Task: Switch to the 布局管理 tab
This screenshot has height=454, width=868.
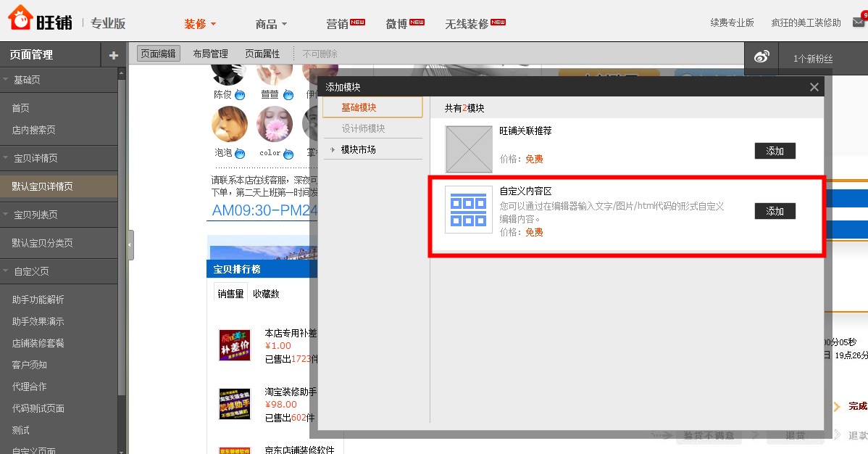Action: tap(209, 53)
